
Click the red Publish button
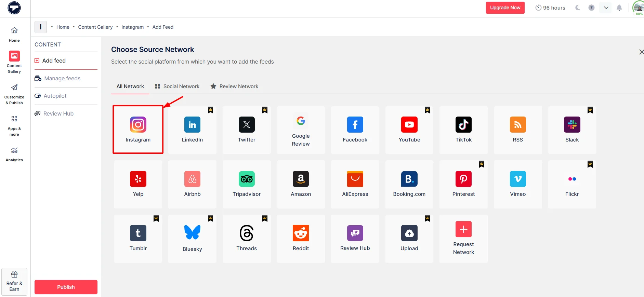(66, 287)
